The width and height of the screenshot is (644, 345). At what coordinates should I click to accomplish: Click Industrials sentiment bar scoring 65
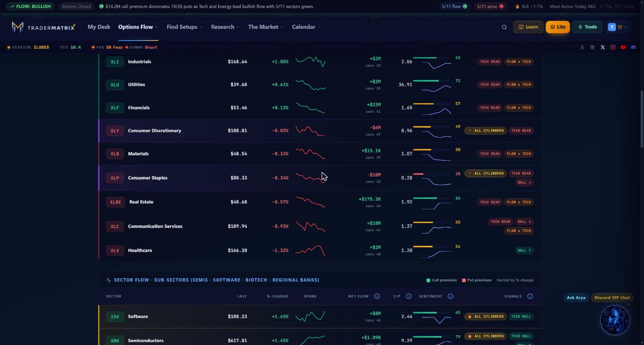tap(432, 58)
